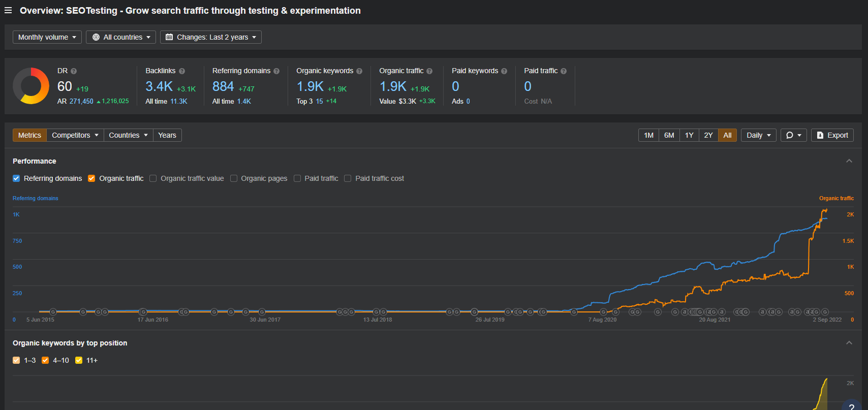Click the 'Value $3.3K' text
868x410 pixels.
398,101
